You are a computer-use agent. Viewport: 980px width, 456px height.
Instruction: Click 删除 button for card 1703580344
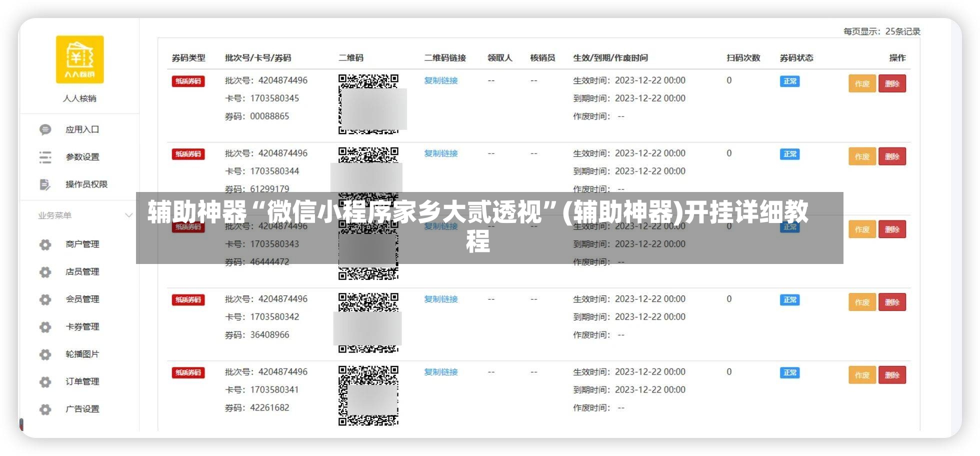[x=892, y=156]
